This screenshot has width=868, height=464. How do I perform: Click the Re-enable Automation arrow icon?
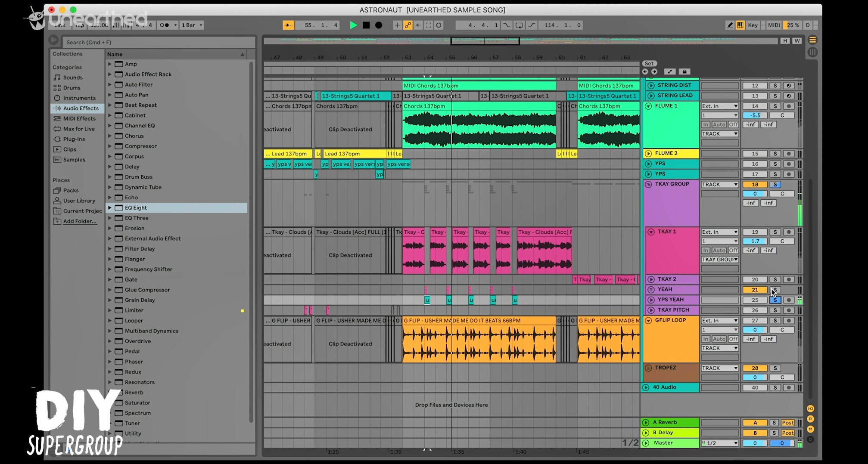418,25
